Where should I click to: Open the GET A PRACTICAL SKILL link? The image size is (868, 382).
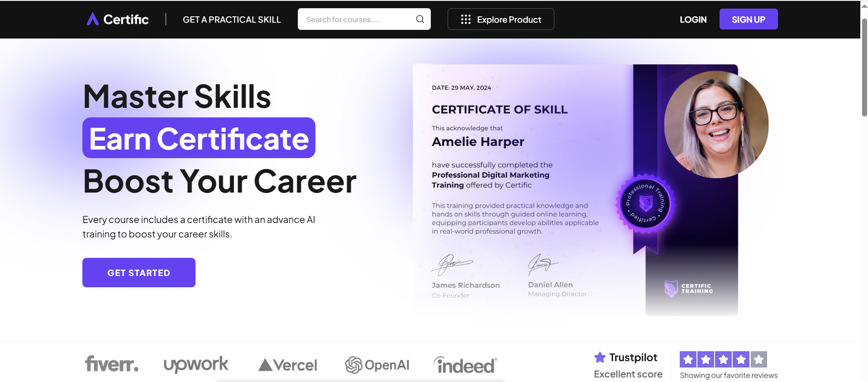tap(232, 19)
